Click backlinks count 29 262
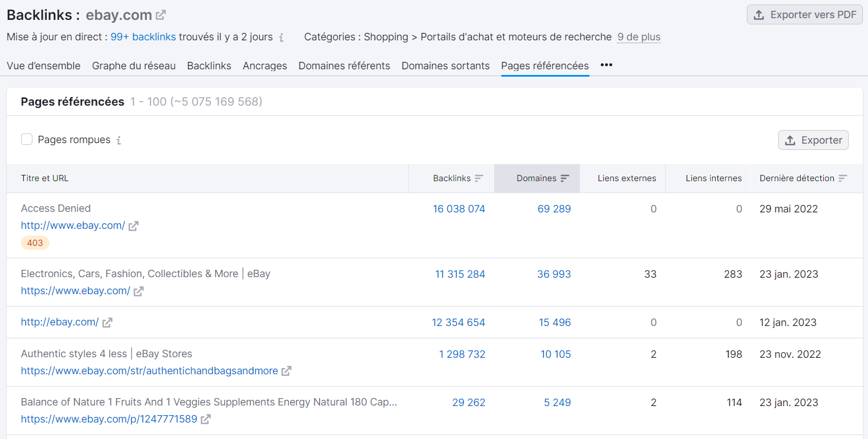 pos(469,403)
